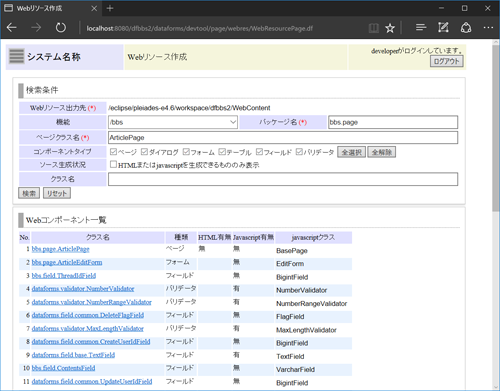Screen dimensions: 500x391
Task: Click the Share icon in toolbar
Action: (x=466, y=28)
